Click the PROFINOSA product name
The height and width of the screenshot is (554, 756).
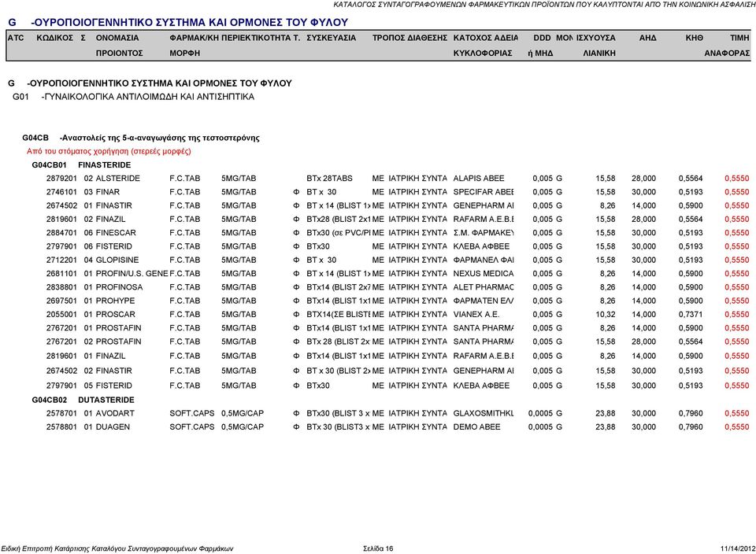119,287
